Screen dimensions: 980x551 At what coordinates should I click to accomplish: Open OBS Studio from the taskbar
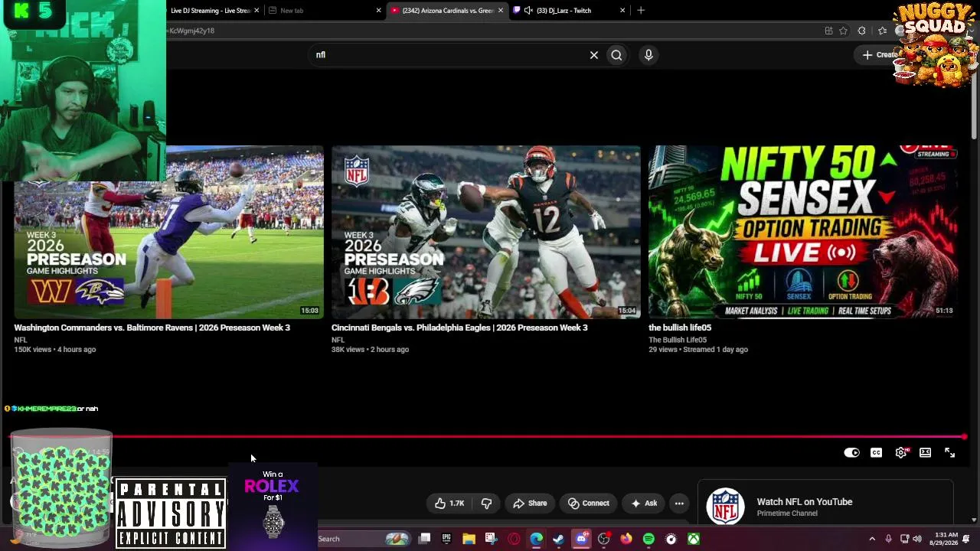point(603,539)
